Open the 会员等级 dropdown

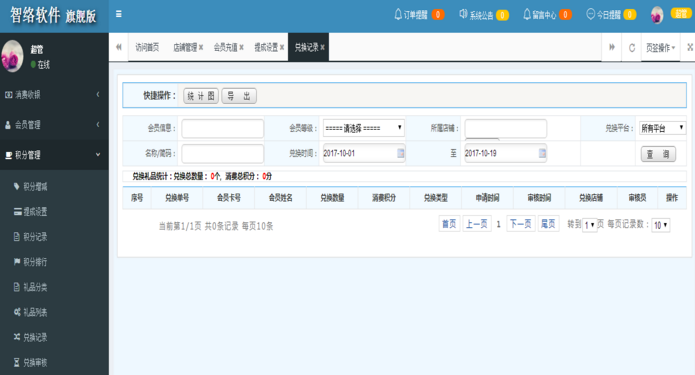pos(363,128)
